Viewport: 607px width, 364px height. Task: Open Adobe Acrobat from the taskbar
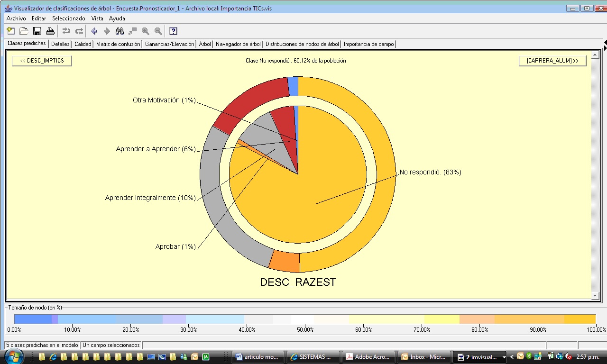click(368, 357)
